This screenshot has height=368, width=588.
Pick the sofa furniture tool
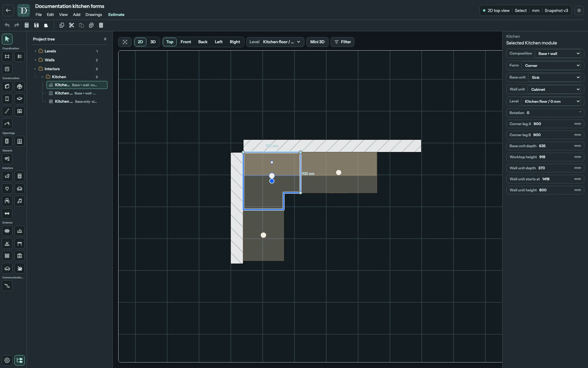coord(20,189)
